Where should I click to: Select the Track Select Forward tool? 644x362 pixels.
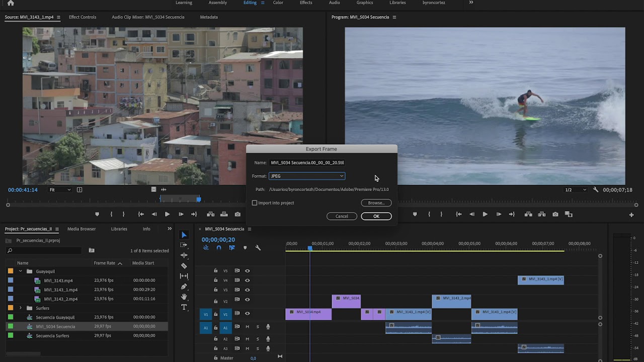click(184, 245)
